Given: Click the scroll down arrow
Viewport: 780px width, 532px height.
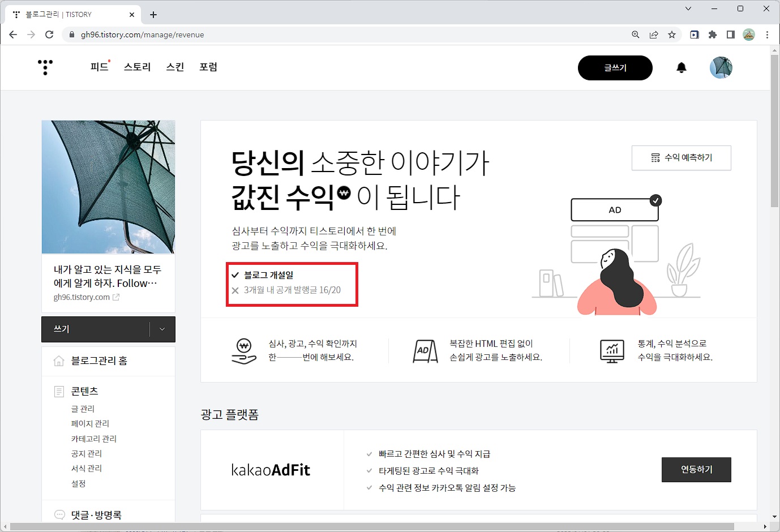Looking at the screenshot, I should [774, 517].
